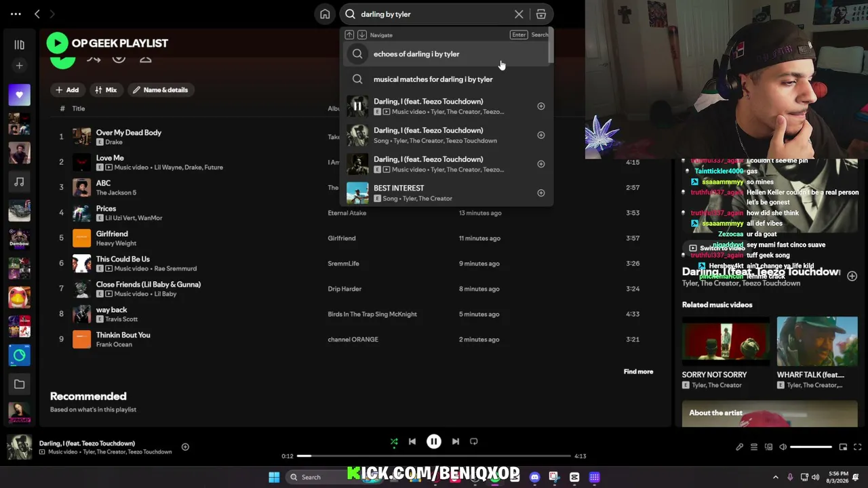Enter full screen mode
The width and height of the screenshot is (868, 488).
point(858,447)
